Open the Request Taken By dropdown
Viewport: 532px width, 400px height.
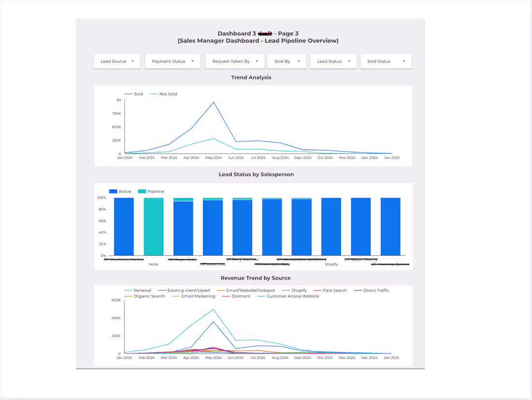pos(234,61)
